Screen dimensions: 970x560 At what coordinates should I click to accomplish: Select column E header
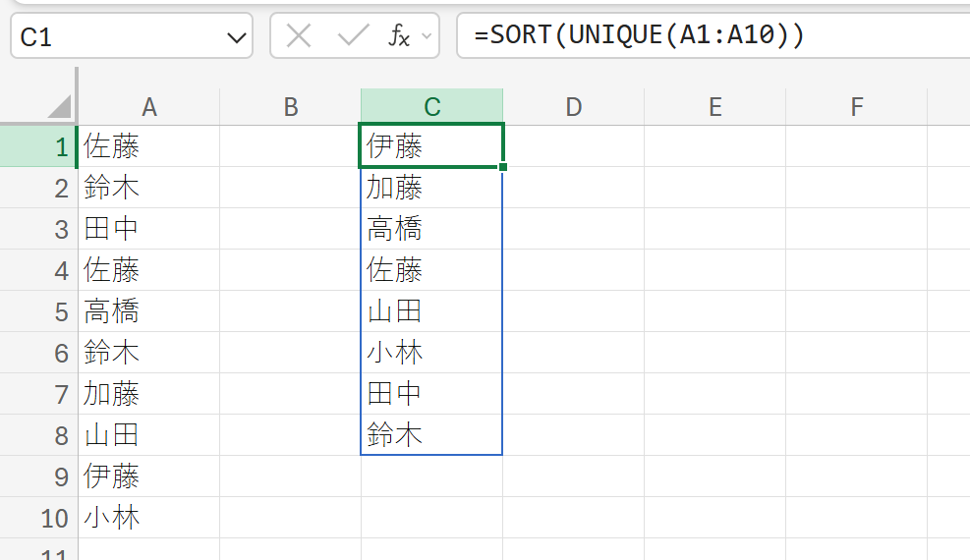coord(715,107)
